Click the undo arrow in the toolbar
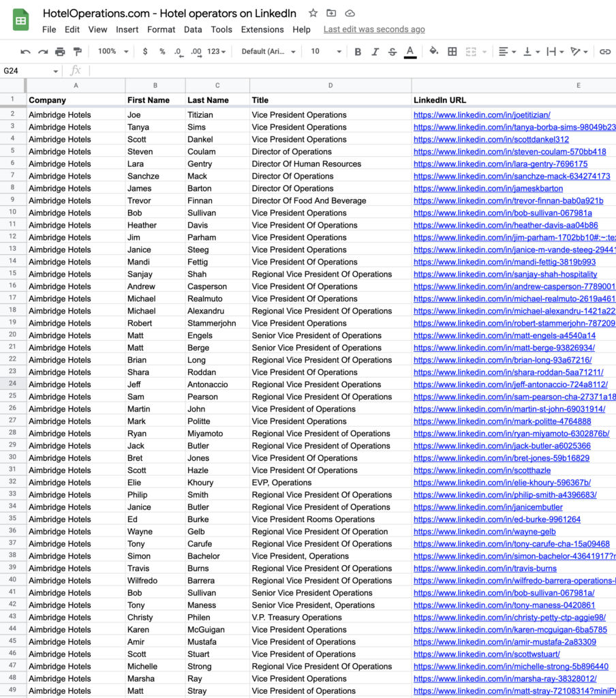This screenshot has width=616, height=698. coord(25,52)
